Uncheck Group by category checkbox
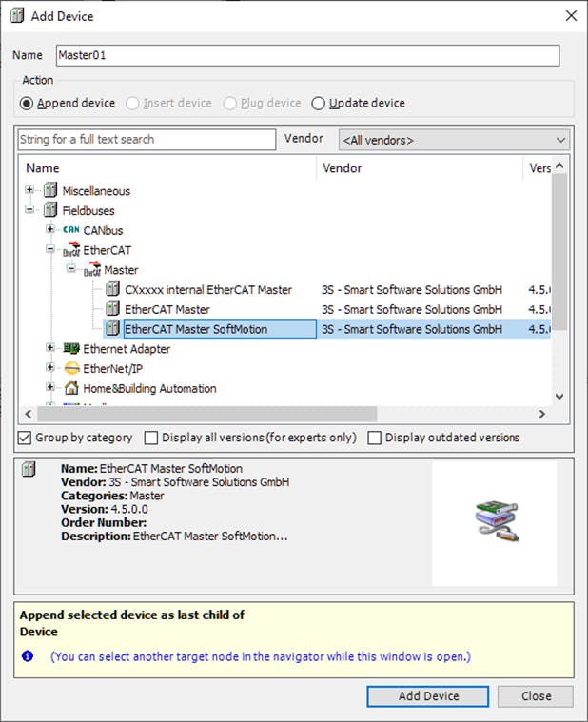This screenshot has width=588, height=722. (25, 438)
